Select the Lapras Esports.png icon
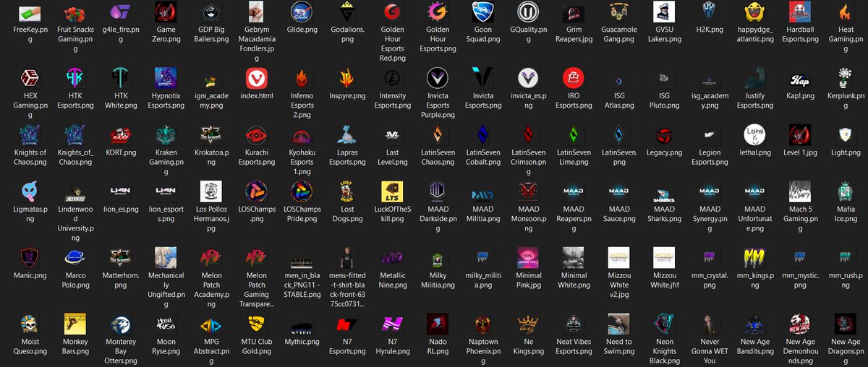Screen dimensions: 868x367 tap(346, 135)
